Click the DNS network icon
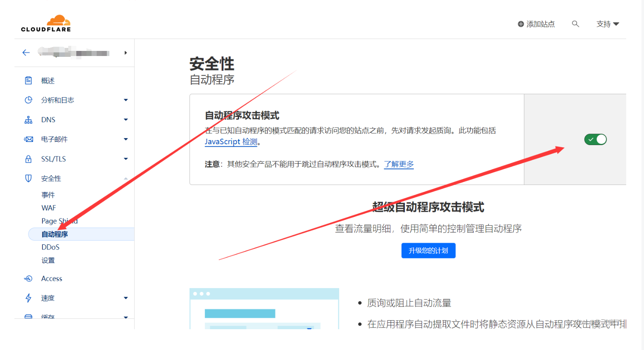 click(28, 120)
